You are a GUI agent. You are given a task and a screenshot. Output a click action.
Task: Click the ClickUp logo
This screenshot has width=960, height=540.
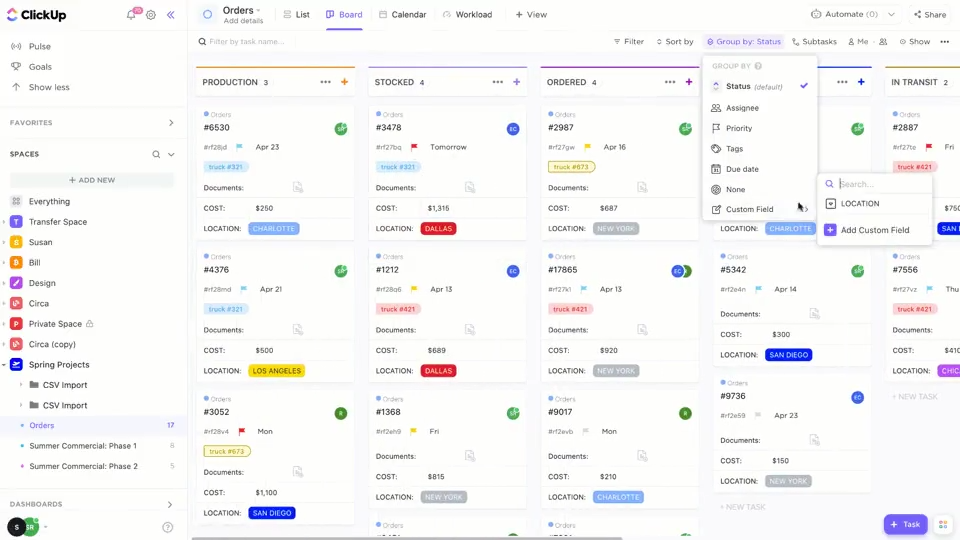pyautogui.click(x=36, y=15)
